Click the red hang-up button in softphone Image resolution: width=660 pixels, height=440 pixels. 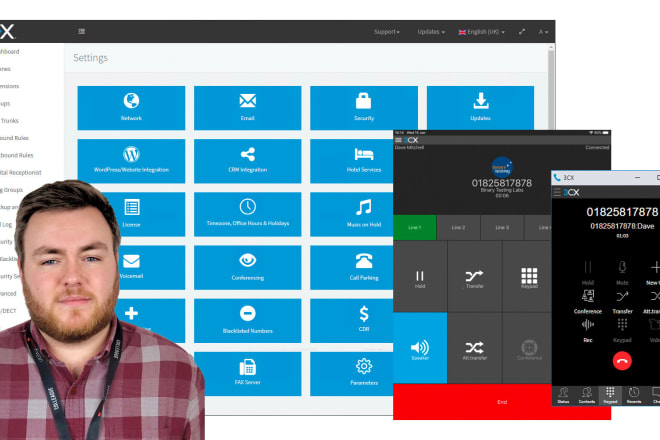point(622,361)
